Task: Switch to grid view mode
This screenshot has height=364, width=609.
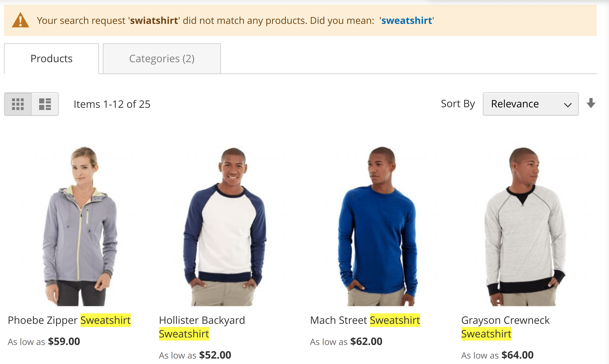Action: click(18, 104)
